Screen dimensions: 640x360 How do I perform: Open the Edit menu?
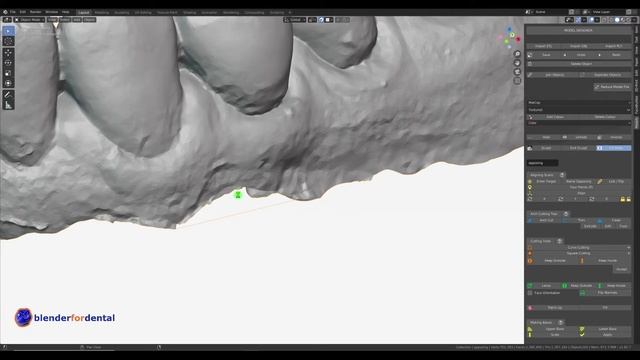(22, 12)
